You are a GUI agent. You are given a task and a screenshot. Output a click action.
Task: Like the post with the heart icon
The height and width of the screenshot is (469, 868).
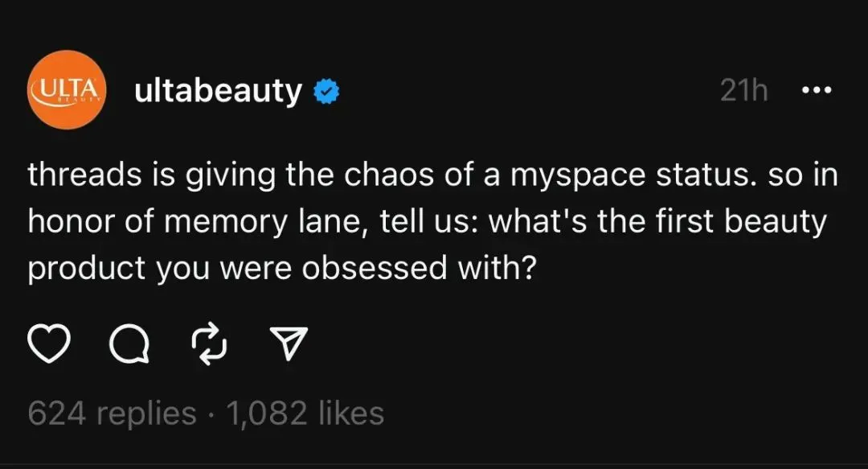point(49,344)
